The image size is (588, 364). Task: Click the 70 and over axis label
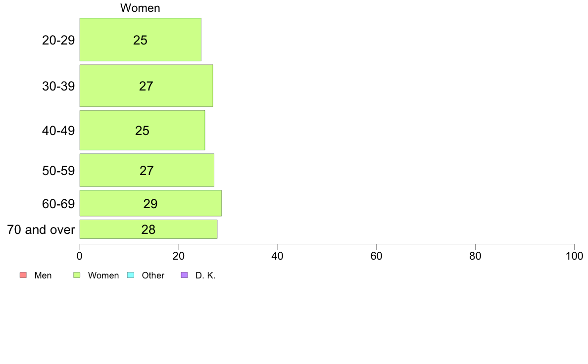(x=41, y=229)
